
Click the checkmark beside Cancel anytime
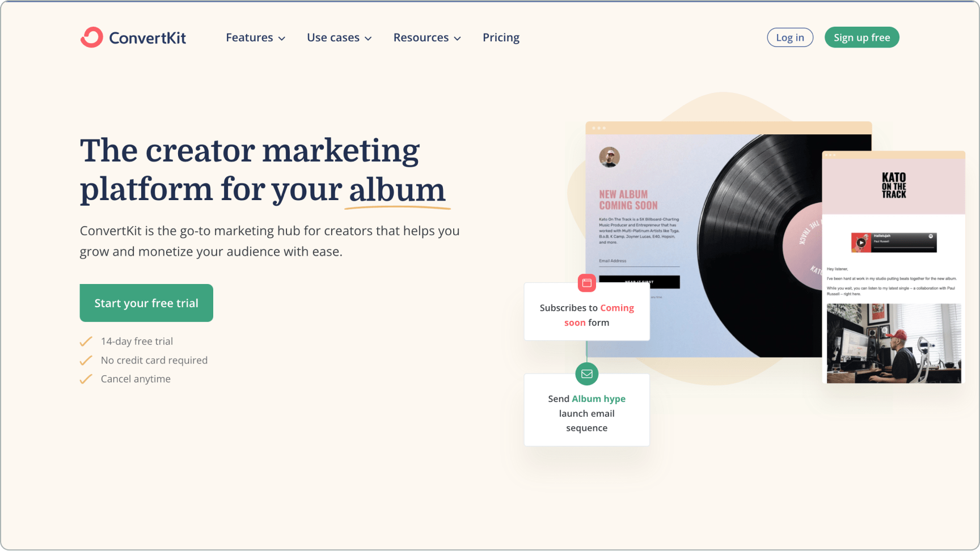[86, 379]
